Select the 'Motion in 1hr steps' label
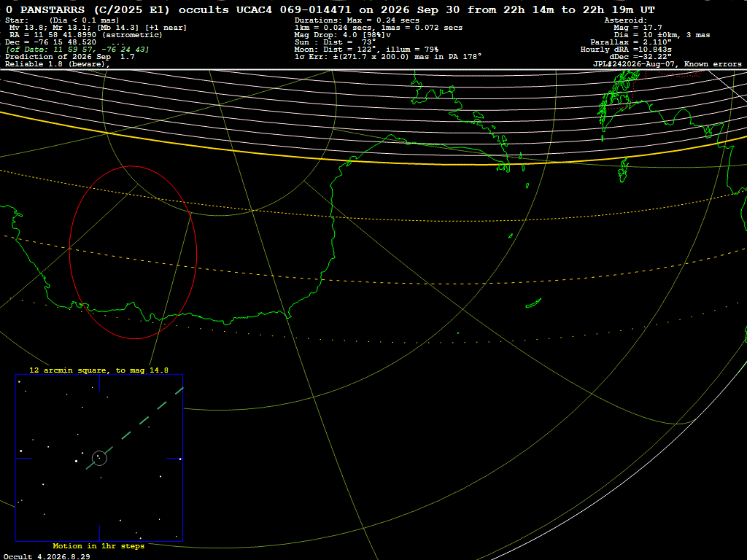 pos(98,546)
